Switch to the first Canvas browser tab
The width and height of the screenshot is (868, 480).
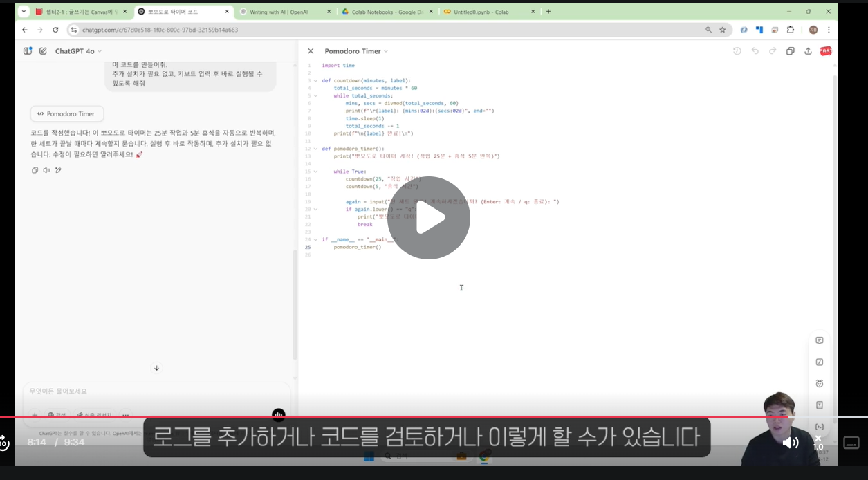coord(81,12)
